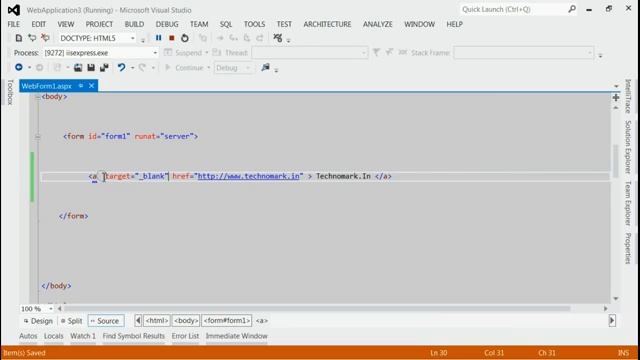The image size is (640, 360).
Task: Click Quick Launch search magnifier
Action: pos(572,9)
